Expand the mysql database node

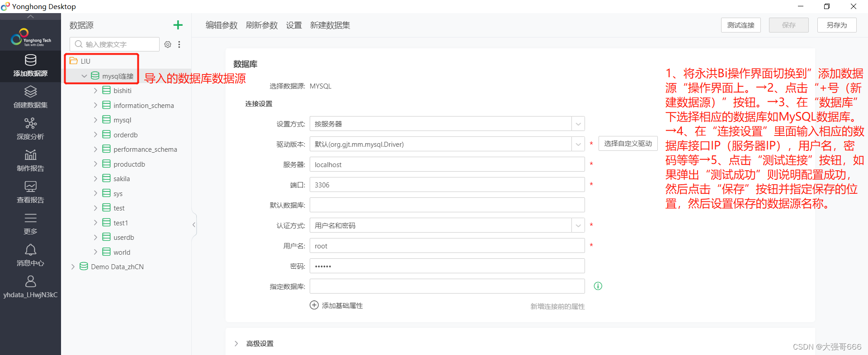point(95,120)
